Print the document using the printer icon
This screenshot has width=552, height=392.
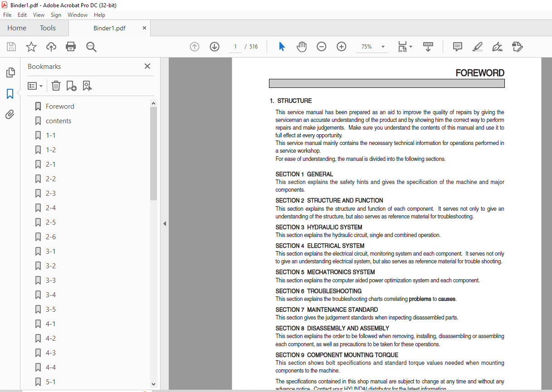[71, 47]
